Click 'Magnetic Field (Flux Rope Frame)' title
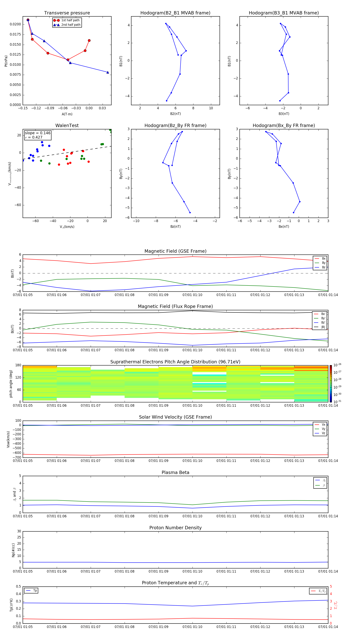Screen dimensions: 351x644 tap(175, 307)
